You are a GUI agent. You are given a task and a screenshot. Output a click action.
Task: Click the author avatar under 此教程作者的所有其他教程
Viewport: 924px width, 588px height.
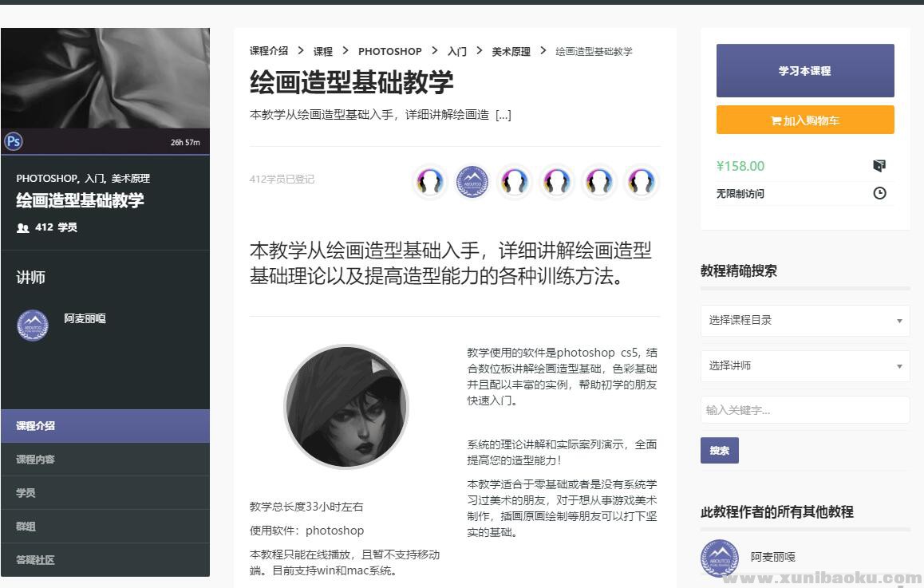coord(719,558)
